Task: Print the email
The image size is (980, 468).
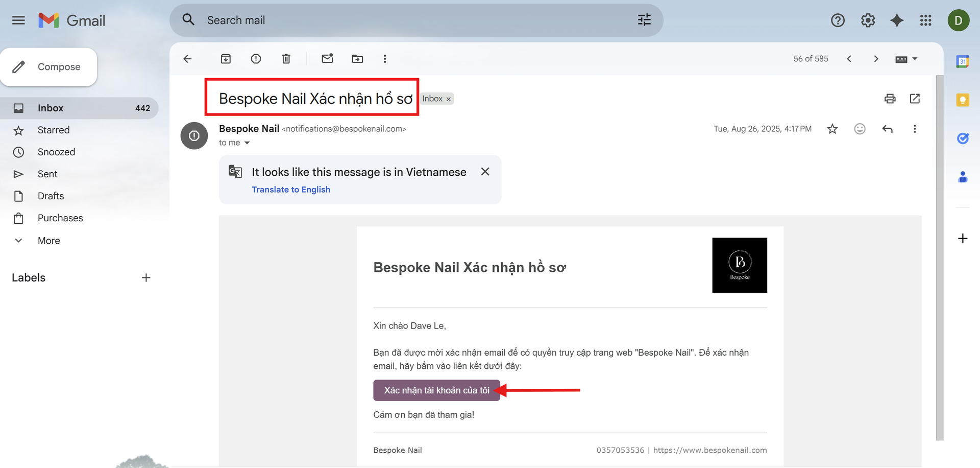Action: (x=890, y=99)
